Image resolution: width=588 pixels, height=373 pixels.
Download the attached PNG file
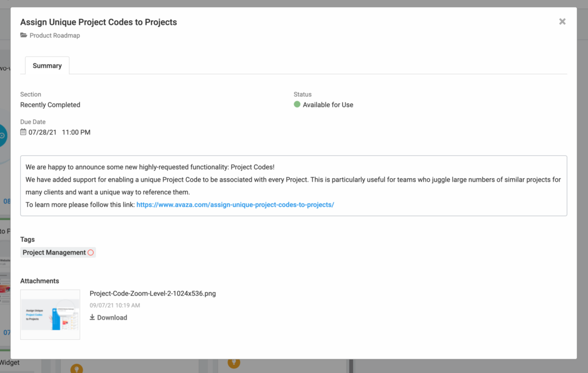(112, 318)
